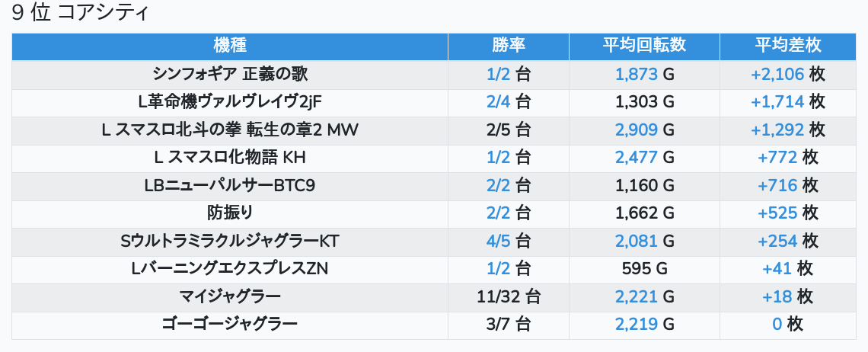Select the マイジャグラー machine name
The height and width of the screenshot is (352, 868).
[230, 296]
